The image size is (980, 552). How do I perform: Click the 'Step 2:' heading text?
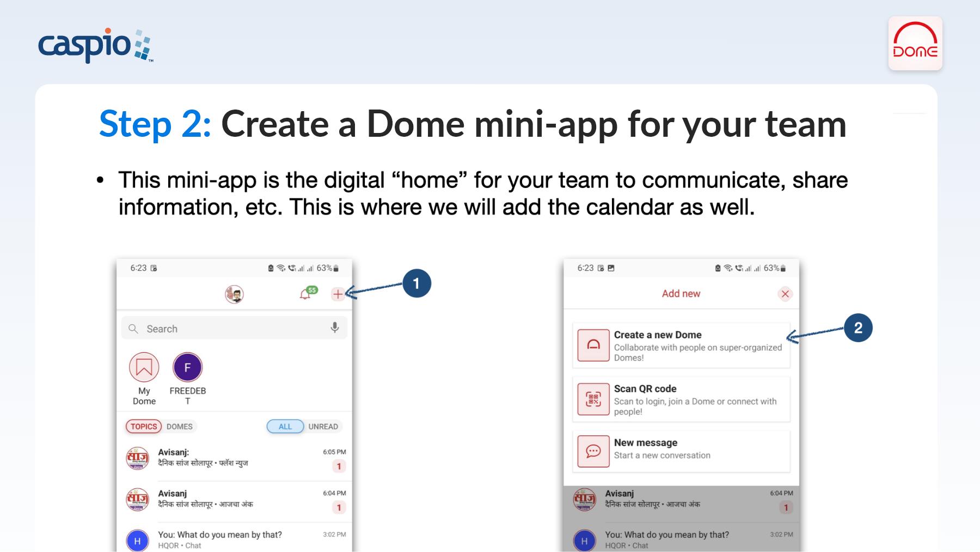coord(155,124)
